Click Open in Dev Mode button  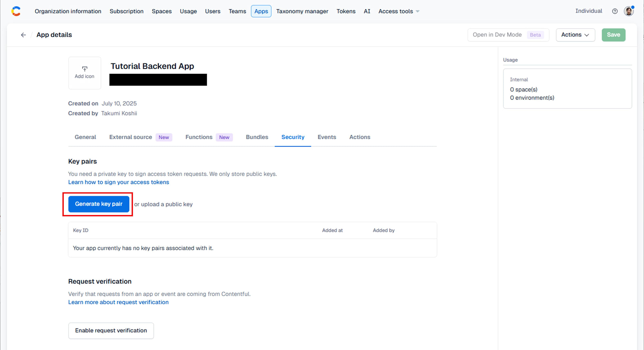point(508,35)
